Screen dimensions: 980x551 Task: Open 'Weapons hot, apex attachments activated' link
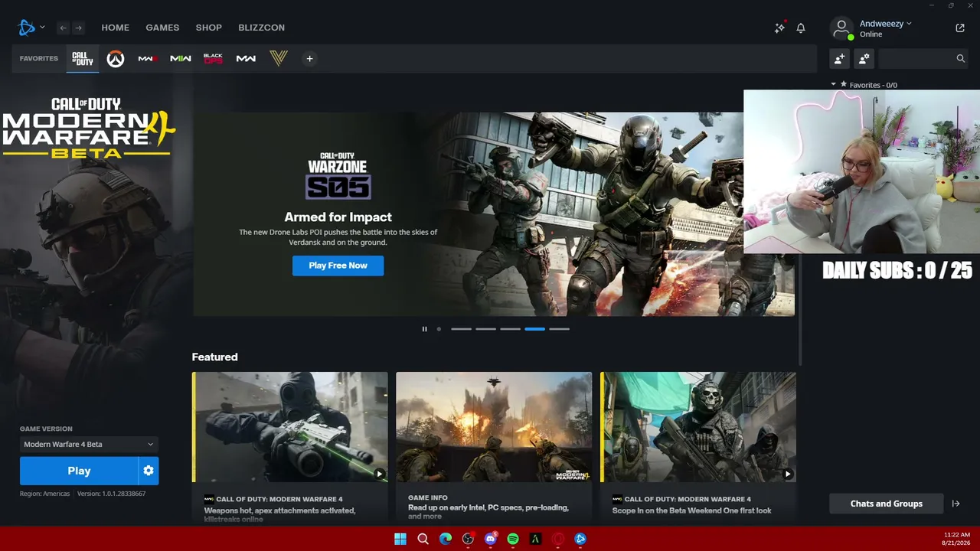(279, 514)
